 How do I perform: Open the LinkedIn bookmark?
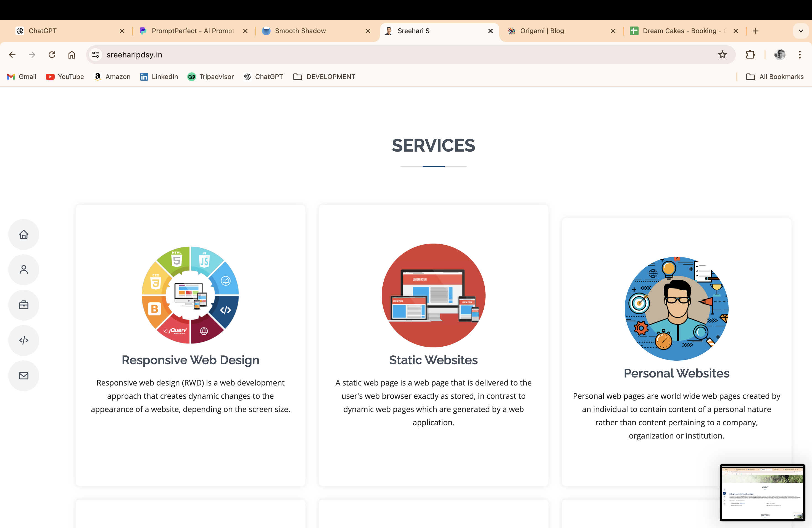point(159,77)
